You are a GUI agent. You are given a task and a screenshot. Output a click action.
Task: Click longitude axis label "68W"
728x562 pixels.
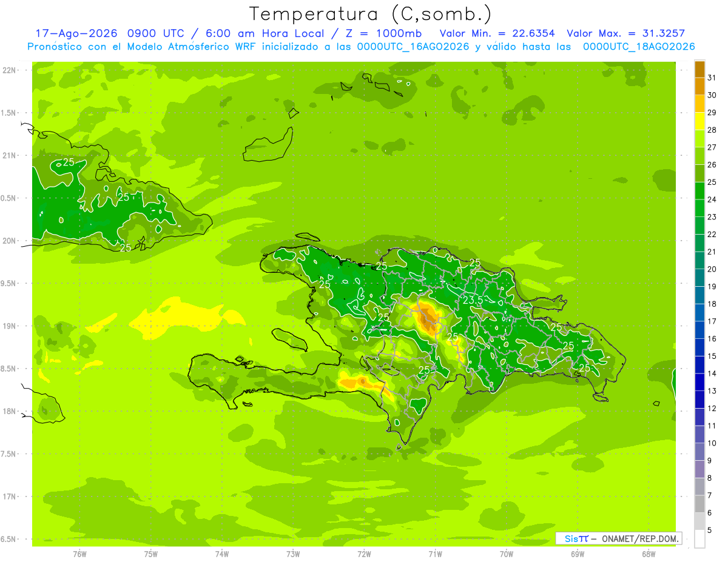649,554
